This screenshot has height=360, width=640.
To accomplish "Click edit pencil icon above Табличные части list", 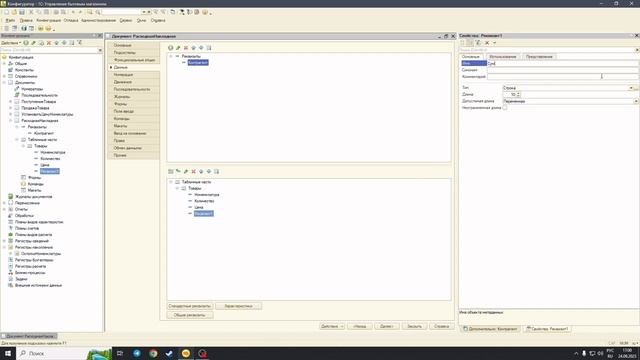I will click(x=186, y=171).
